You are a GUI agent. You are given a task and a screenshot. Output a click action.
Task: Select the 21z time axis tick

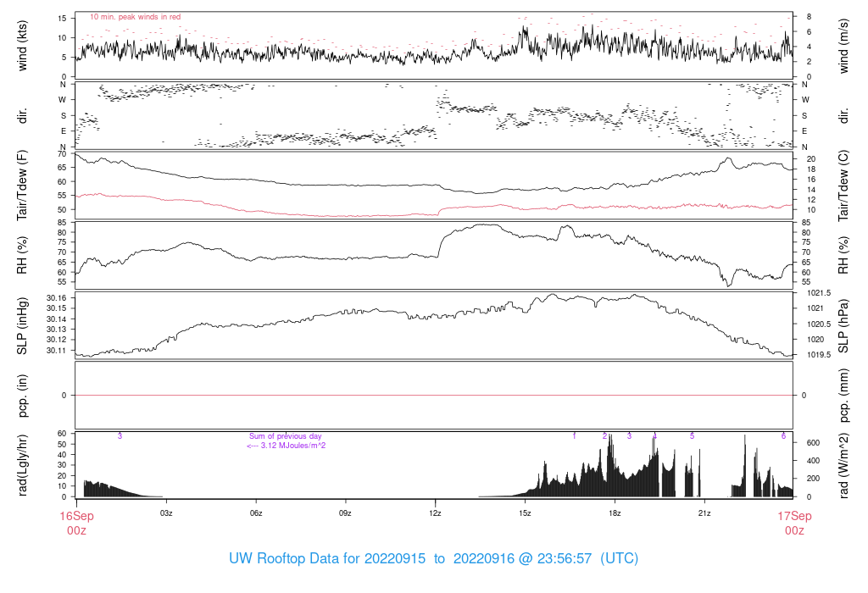click(704, 513)
